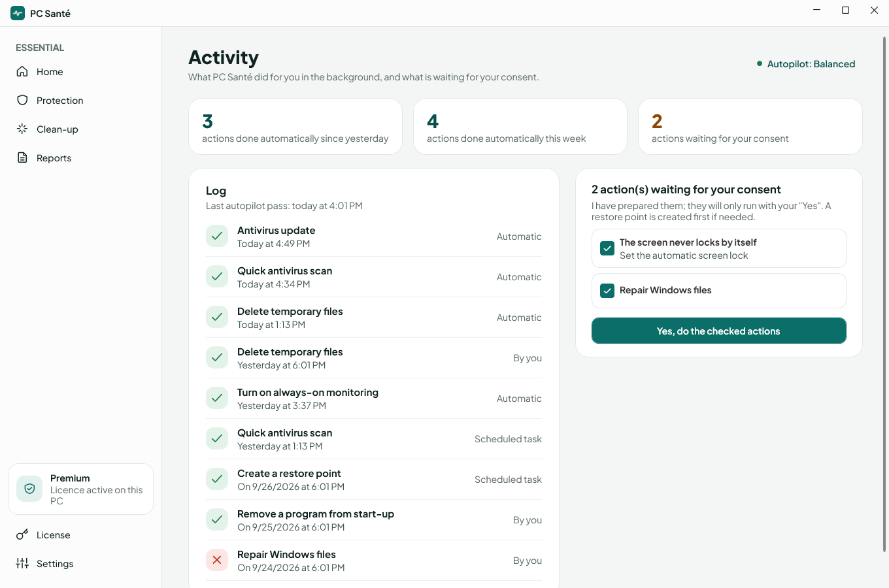Image resolution: width=889 pixels, height=588 pixels.
Task: Click 'Scheduled task' on Create a restore point row
Action: tap(508, 480)
